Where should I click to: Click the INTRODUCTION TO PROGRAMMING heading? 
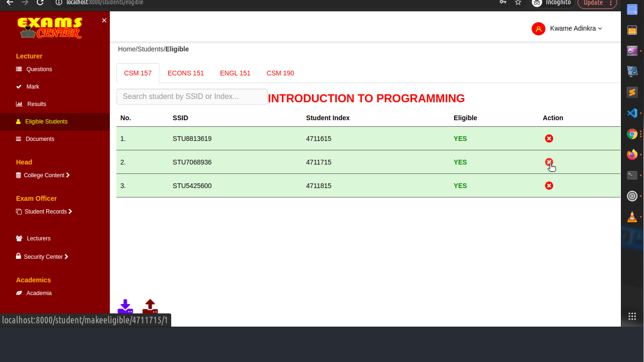pos(366,99)
